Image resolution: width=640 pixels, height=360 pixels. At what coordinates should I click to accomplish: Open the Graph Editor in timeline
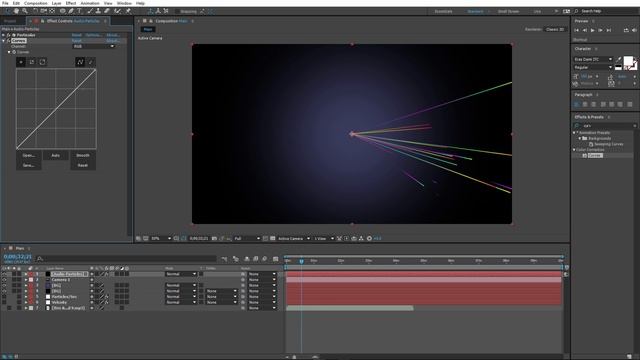tap(276, 259)
